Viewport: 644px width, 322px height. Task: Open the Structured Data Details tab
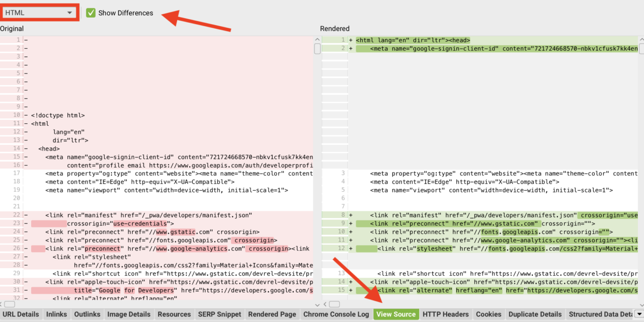pos(600,314)
